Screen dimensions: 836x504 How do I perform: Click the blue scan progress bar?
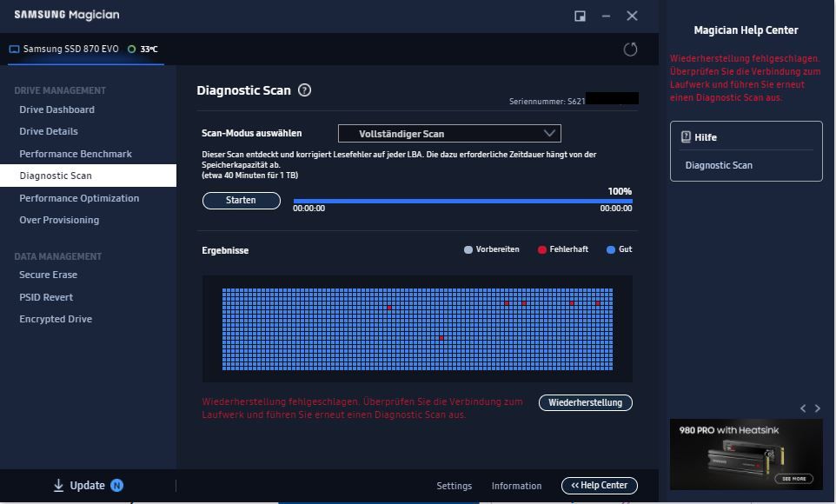click(x=463, y=201)
